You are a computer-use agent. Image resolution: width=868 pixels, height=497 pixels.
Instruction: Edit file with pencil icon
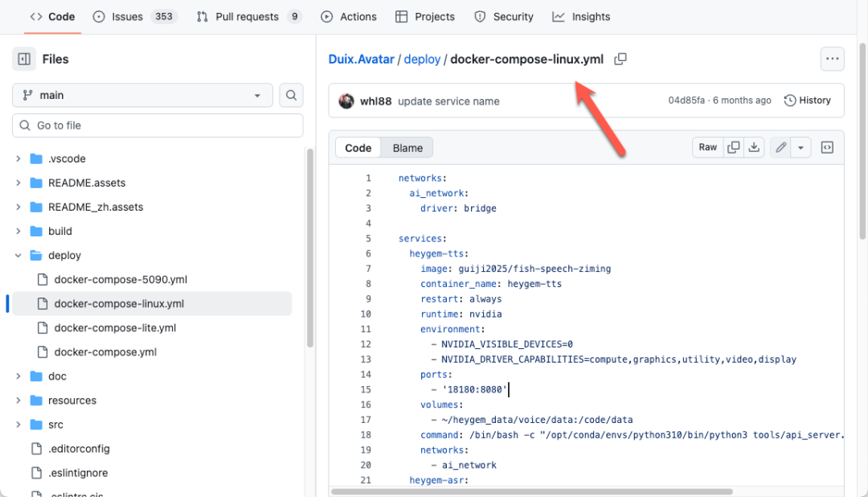[x=780, y=147]
